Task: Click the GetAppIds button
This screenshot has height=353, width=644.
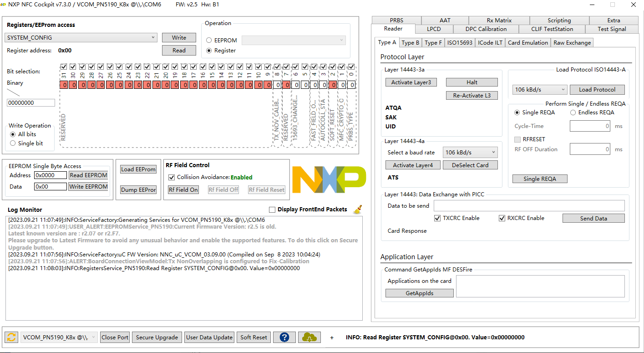Action: click(x=420, y=293)
